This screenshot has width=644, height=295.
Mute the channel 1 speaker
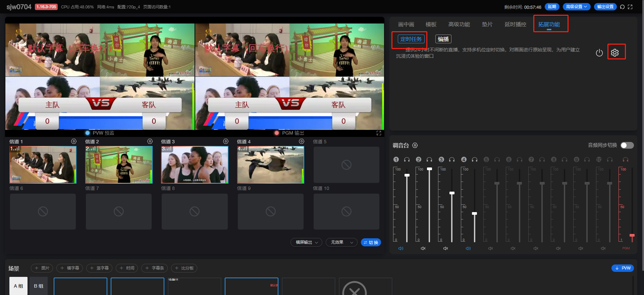tap(401, 248)
